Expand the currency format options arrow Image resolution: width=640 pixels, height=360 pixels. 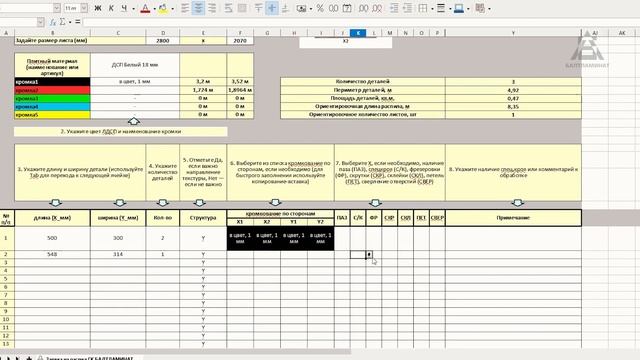tap(311, 9)
